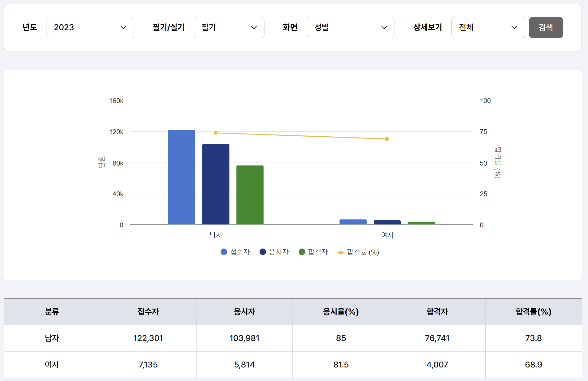Viewport: 588px width, 381px height.
Task: Click the 여자 합격자 green bar
Action: pos(421,223)
